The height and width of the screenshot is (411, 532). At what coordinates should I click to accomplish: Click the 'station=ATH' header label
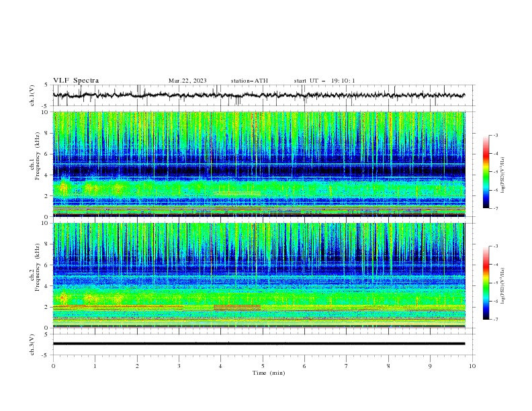point(249,81)
